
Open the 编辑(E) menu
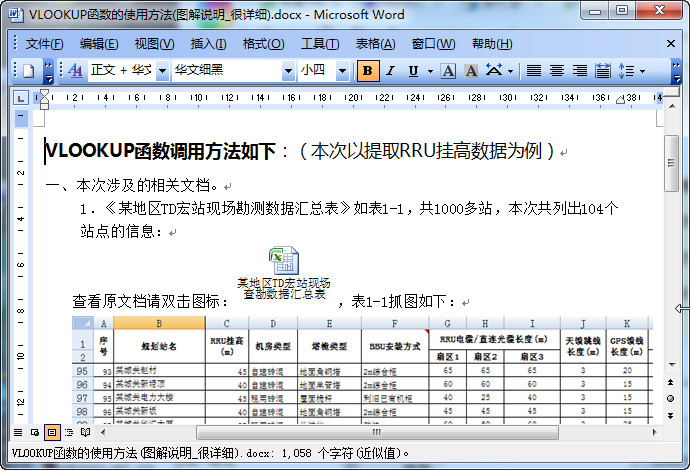99,44
